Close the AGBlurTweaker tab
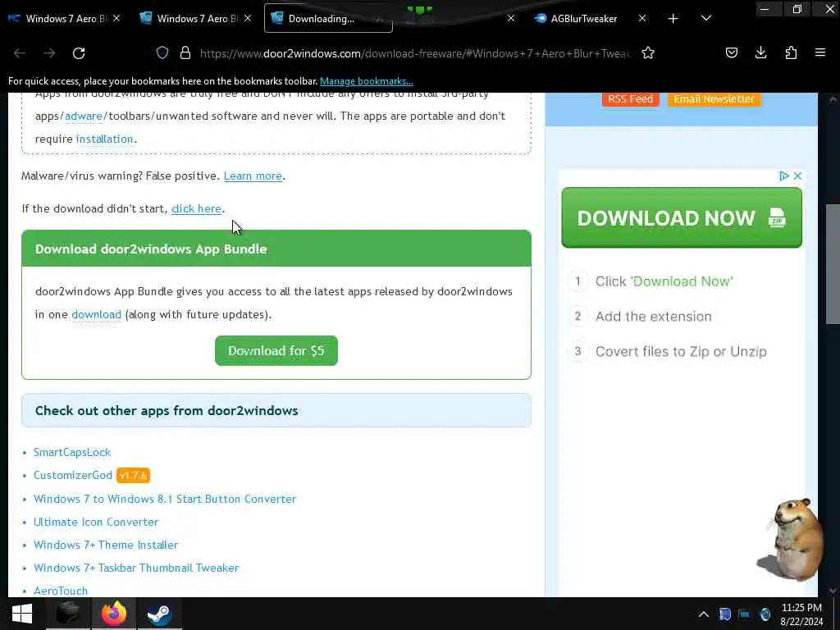This screenshot has height=630, width=840. [642, 19]
